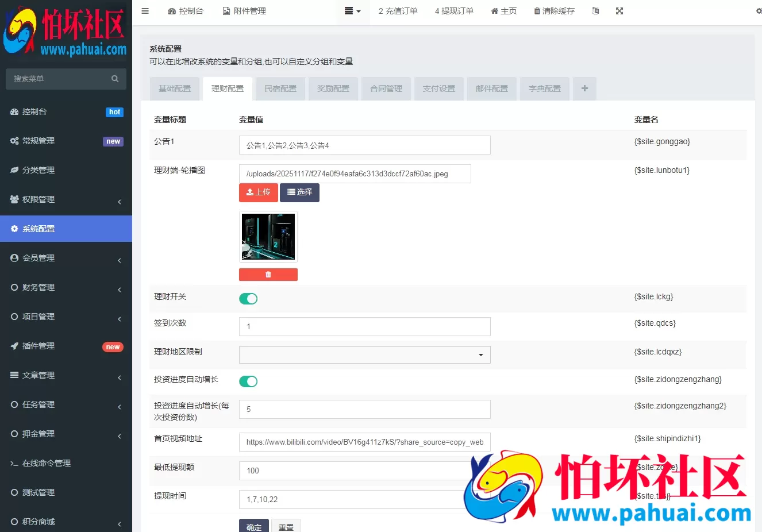Switch to 字典配置 tab

tap(545, 88)
